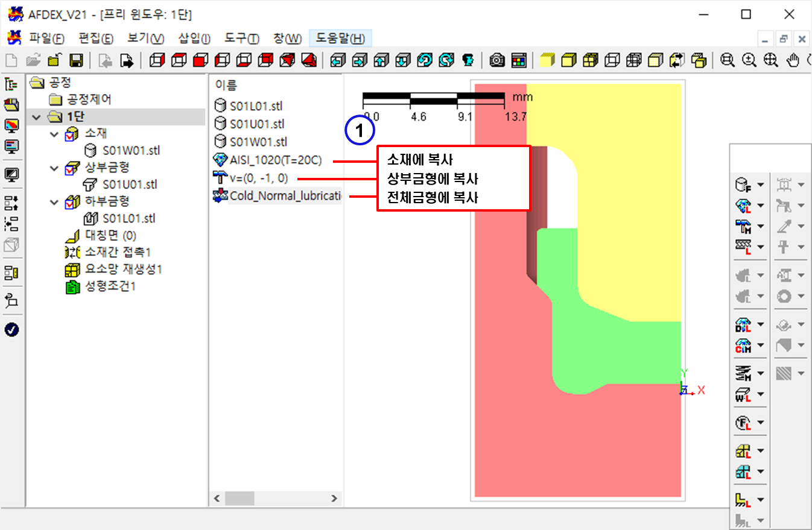Open dropdown arrow beside the material diamond icon
The image size is (812, 530).
pos(760,206)
